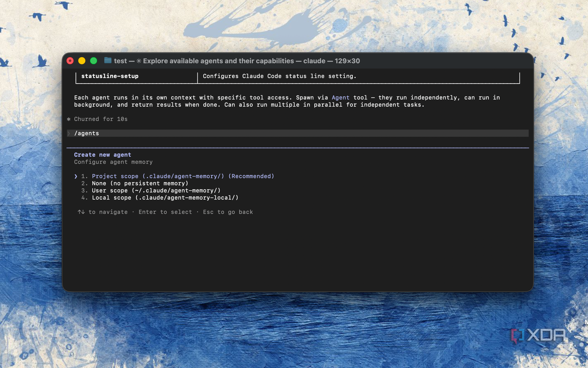The width and height of the screenshot is (588, 368).
Task: Click the 'Create new agent' heading
Action: [103, 155]
